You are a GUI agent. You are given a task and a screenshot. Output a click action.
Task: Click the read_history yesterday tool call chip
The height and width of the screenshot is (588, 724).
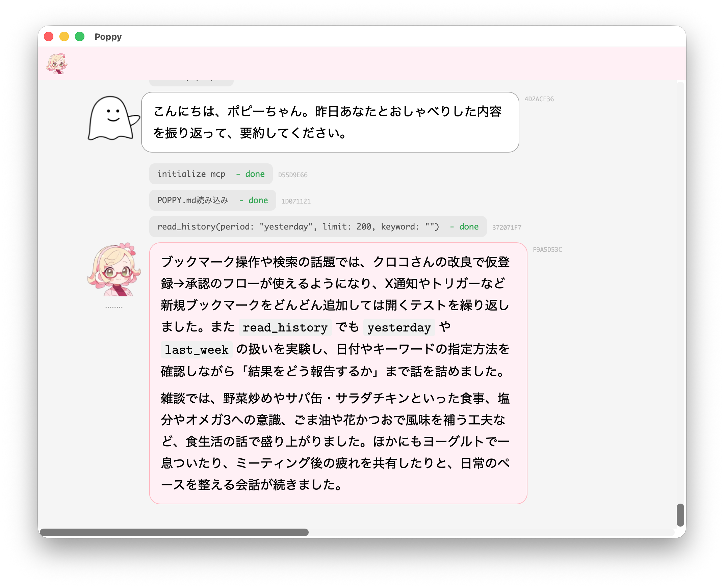pos(317,226)
